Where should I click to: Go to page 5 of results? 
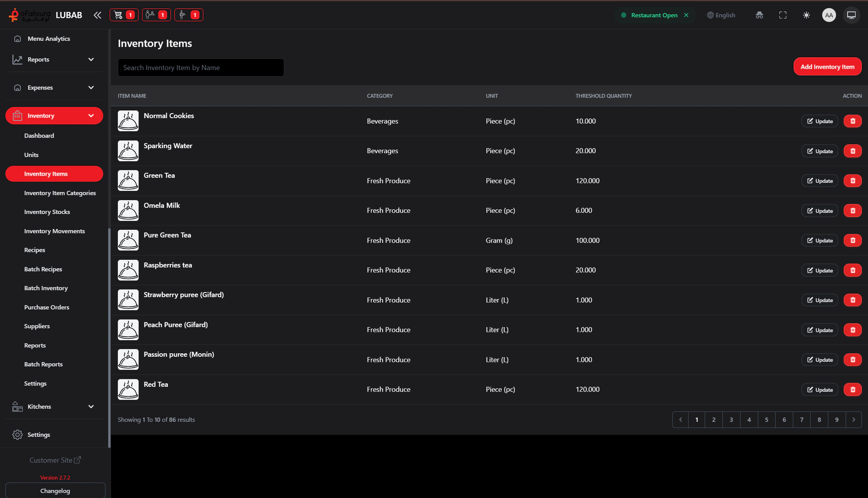tap(766, 419)
